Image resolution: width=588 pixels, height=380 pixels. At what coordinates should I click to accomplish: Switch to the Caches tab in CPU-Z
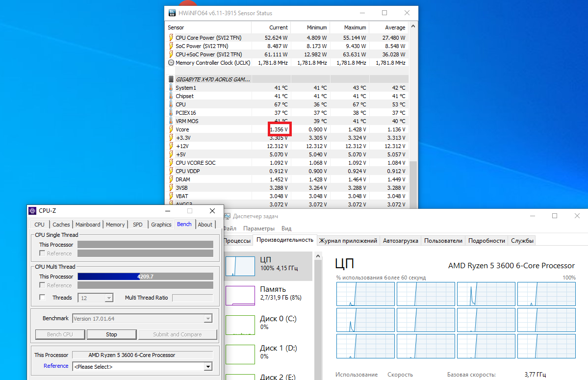click(x=61, y=225)
